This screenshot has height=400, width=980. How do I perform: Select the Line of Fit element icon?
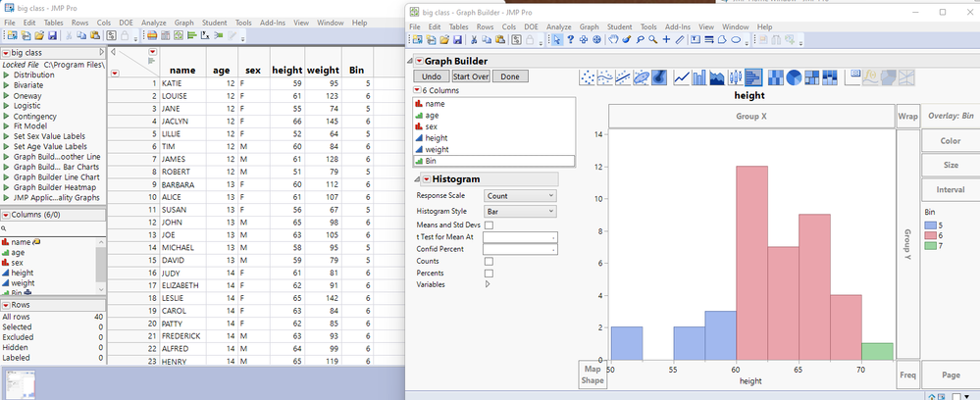click(x=623, y=77)
